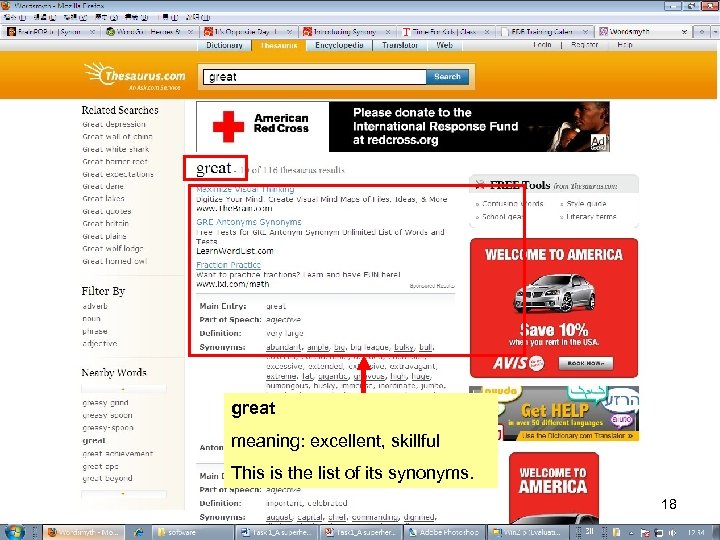The width and height of the screenshot is (720, 540).
Task: Click the synonym huge
Action: point(421,376)
